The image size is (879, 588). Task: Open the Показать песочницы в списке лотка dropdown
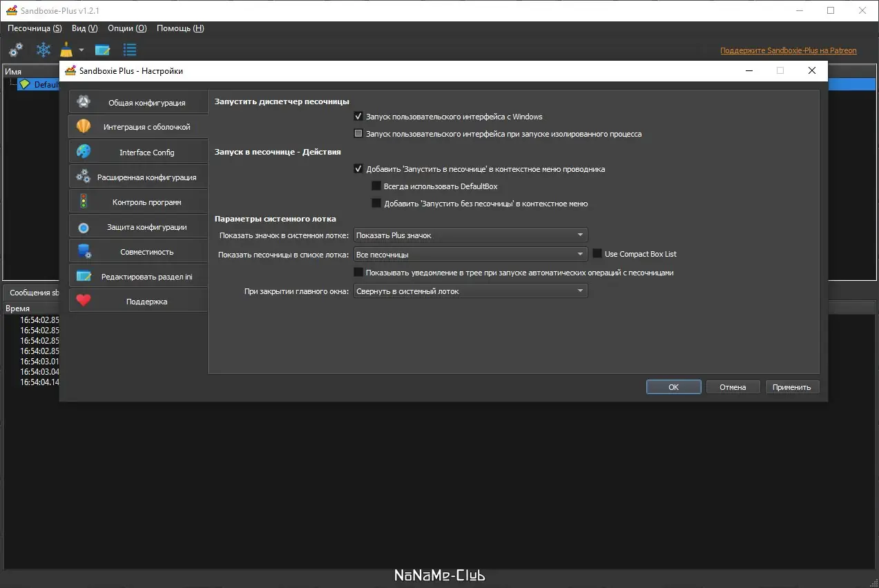(470, 255)
